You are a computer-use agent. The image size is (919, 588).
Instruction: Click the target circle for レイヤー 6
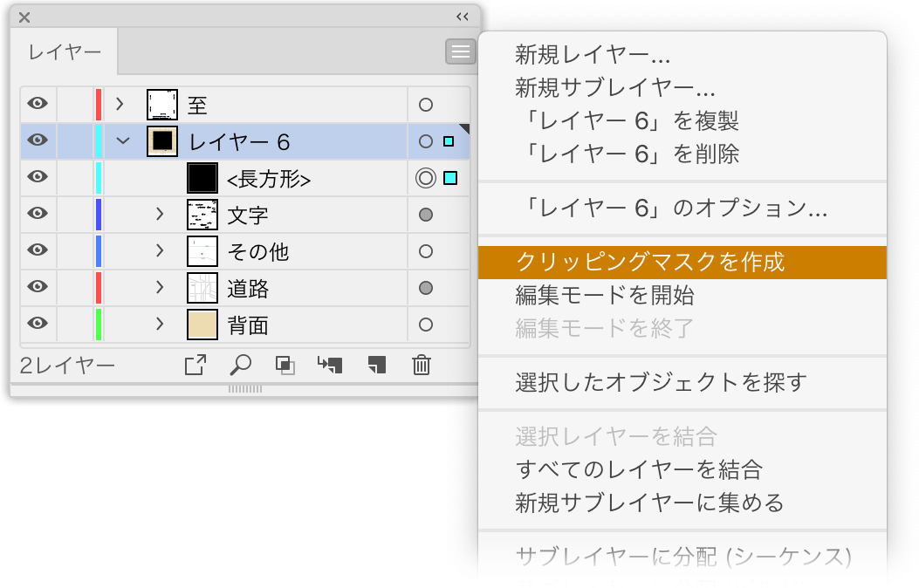[x=426, y=141]
